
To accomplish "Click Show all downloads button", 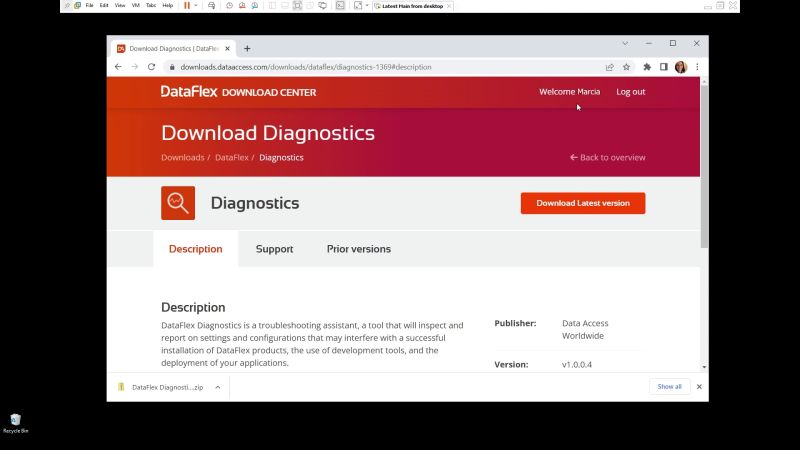I will tap(669, 387).
